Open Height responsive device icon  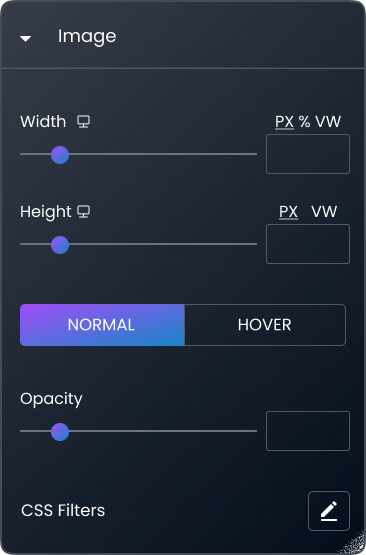point(84,212)
